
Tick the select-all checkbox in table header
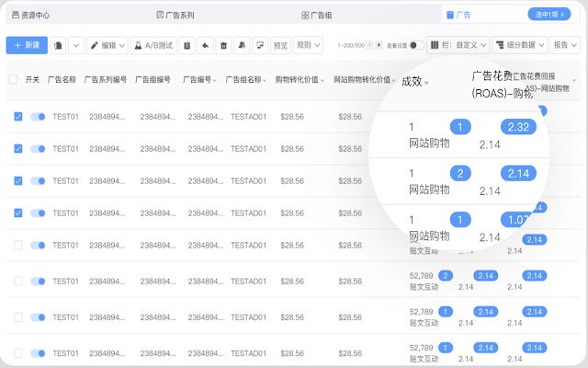click(x=13, y=79)
